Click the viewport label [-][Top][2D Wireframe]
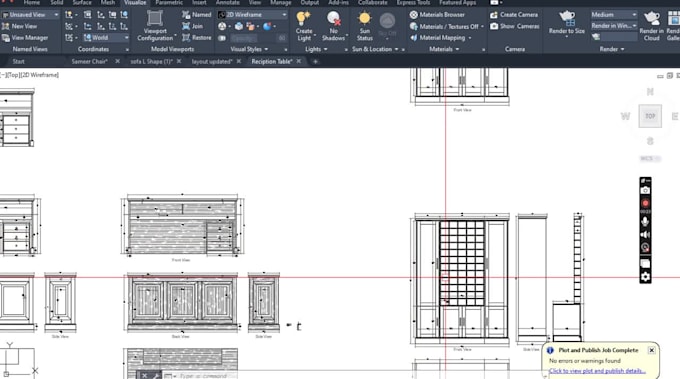 (x=29, y=75)
